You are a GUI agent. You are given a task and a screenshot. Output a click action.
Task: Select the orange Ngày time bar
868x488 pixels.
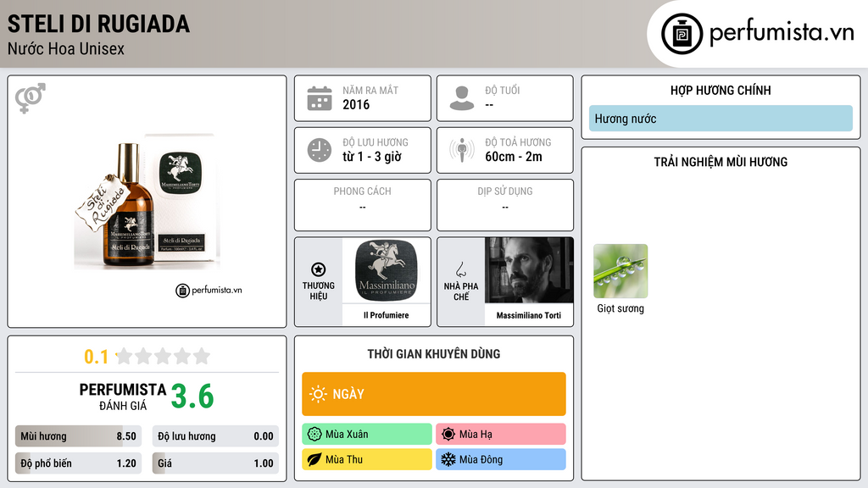click(x=434, y=394)
